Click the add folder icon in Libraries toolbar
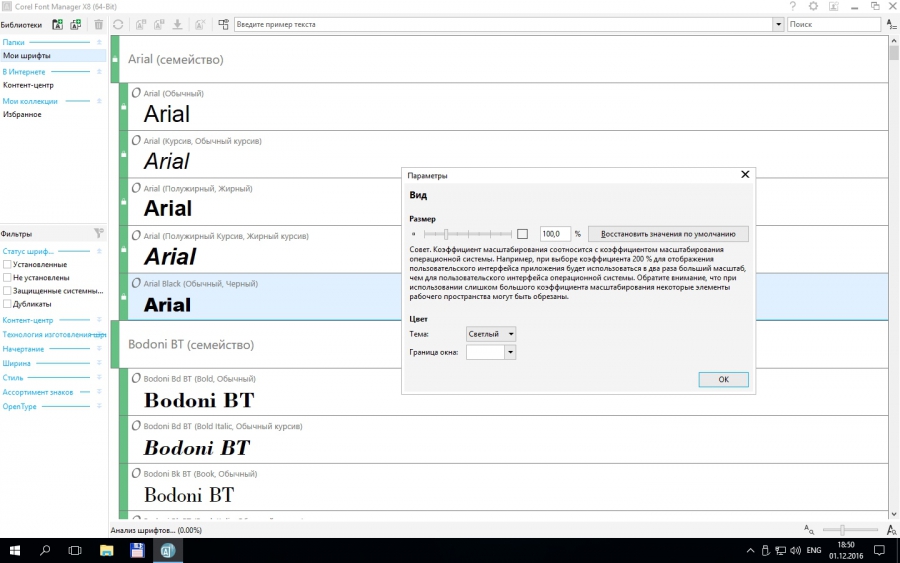This screenshot has height=563, width=900. click(57, 24)
